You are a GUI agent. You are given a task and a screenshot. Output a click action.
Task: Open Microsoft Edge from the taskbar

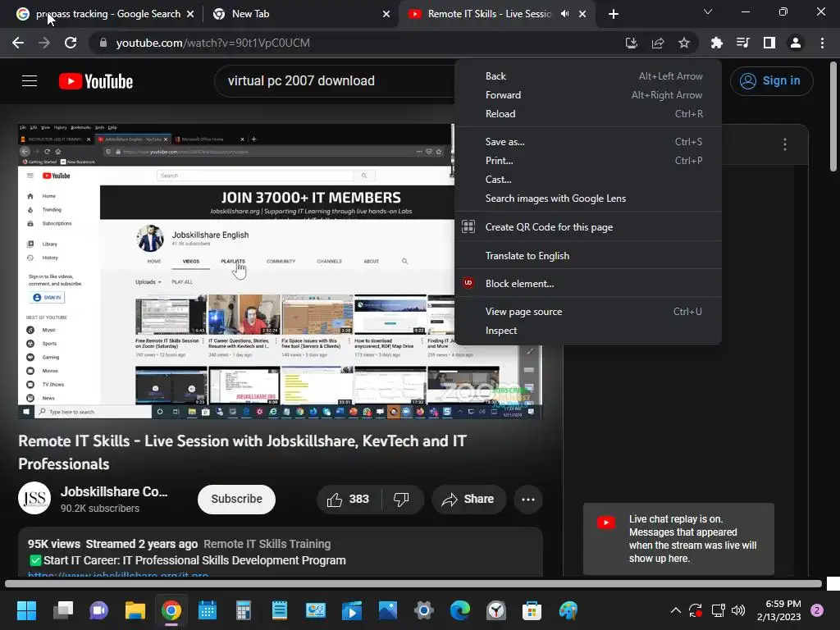point(459,610)
